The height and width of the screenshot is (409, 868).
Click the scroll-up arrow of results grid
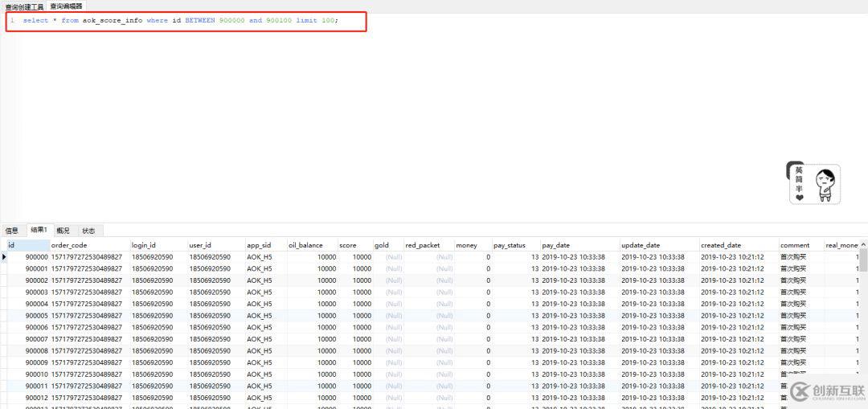click(863, 244)
